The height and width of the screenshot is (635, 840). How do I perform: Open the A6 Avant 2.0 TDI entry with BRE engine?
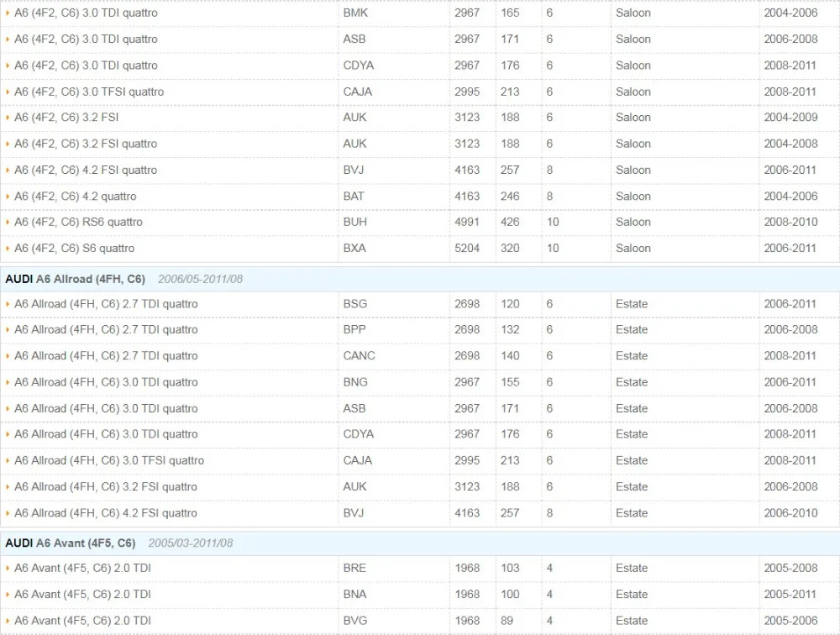point(82,569)
